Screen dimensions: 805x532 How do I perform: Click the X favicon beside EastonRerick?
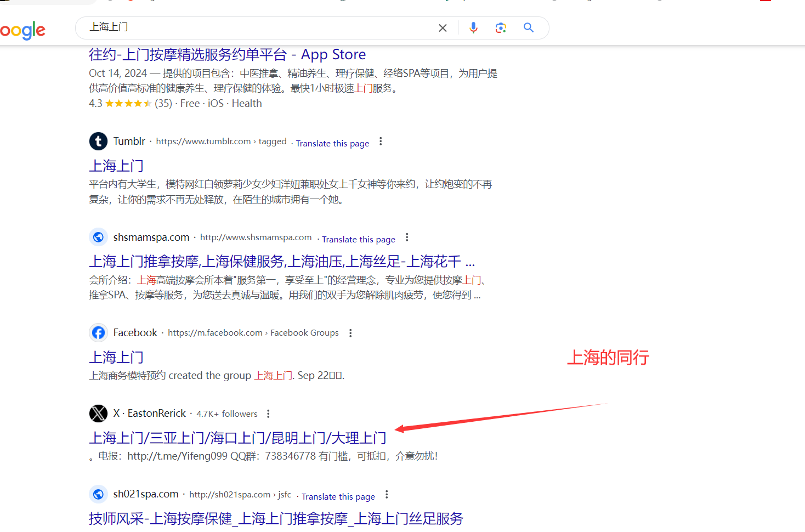98,414
